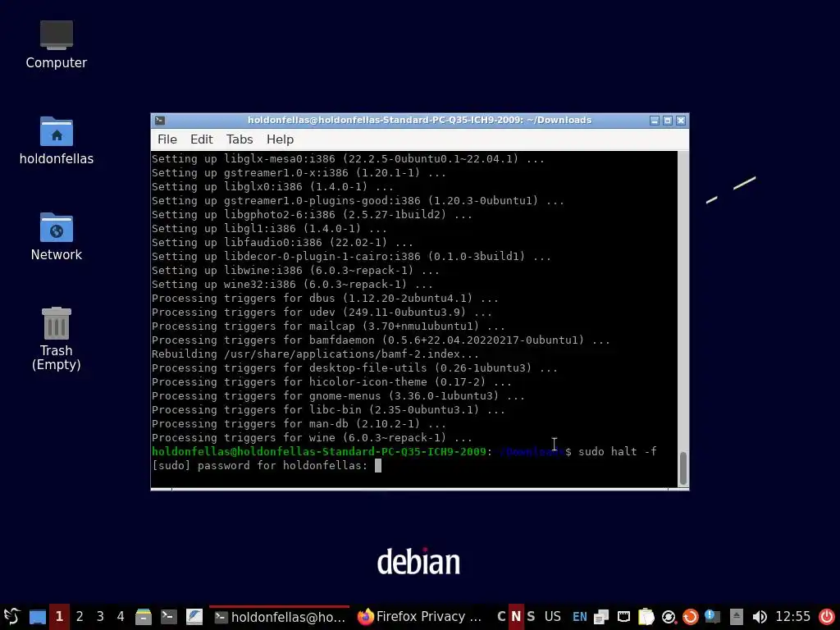Image resolution: width=840 pixels, height=630 pixels.
Task: Click the sudo password prompt line
Action: click(267, 466)
